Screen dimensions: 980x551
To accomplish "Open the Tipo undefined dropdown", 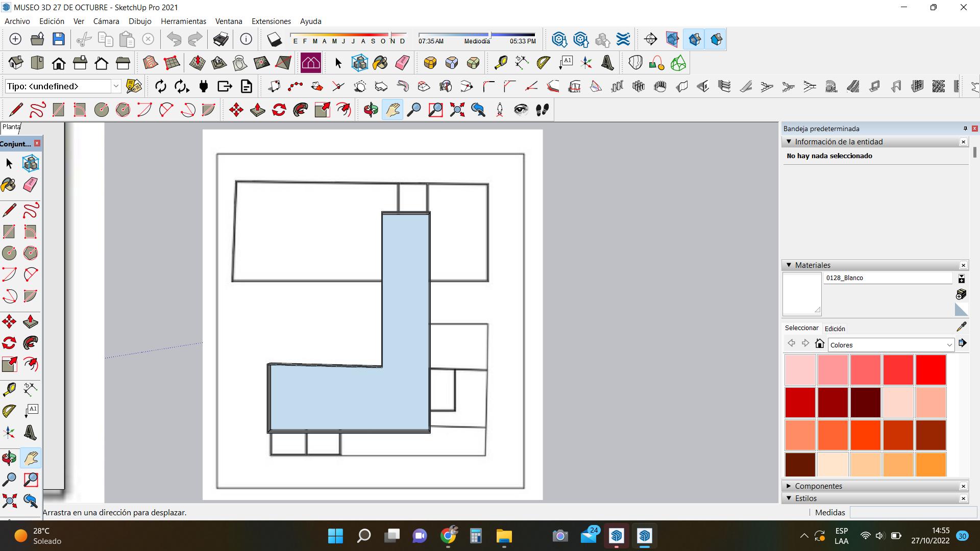I will [116, 86].
